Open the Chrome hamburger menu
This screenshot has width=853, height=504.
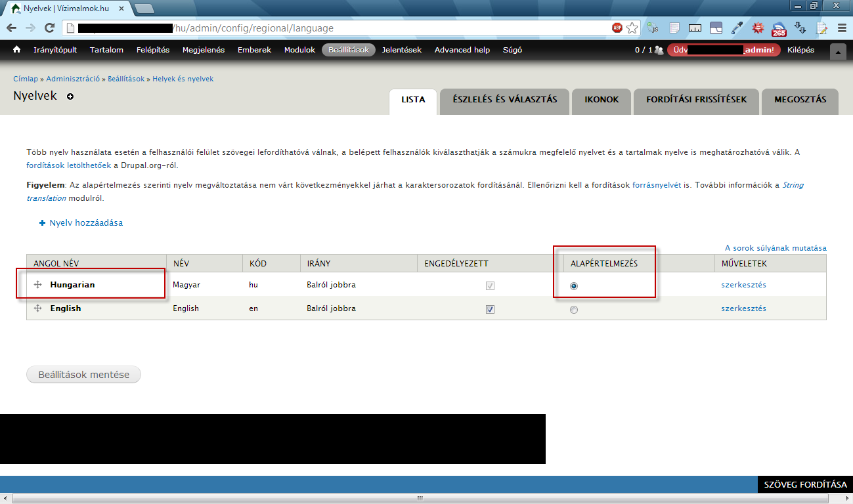(841, 28)
